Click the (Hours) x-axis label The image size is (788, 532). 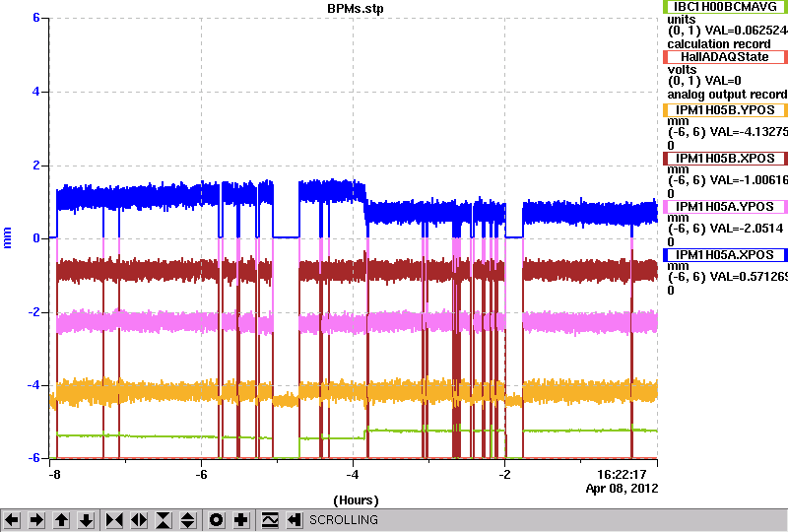(x=356, y=500)
